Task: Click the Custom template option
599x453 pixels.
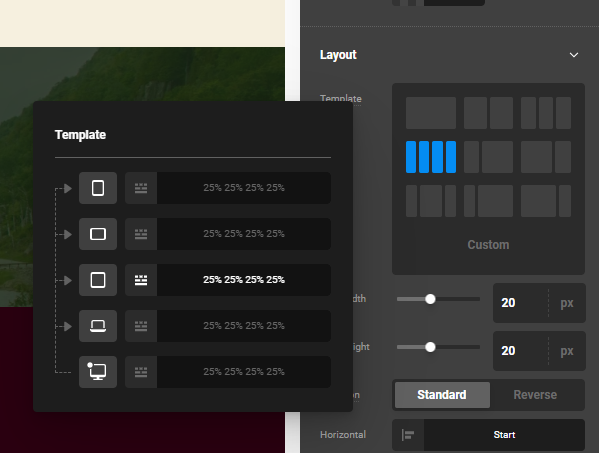Action: (x=488, y=244)
